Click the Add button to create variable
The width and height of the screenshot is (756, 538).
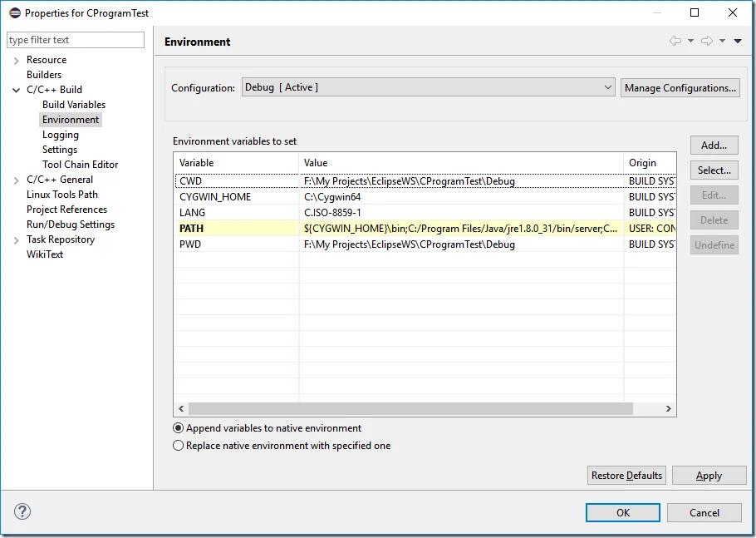714,145
